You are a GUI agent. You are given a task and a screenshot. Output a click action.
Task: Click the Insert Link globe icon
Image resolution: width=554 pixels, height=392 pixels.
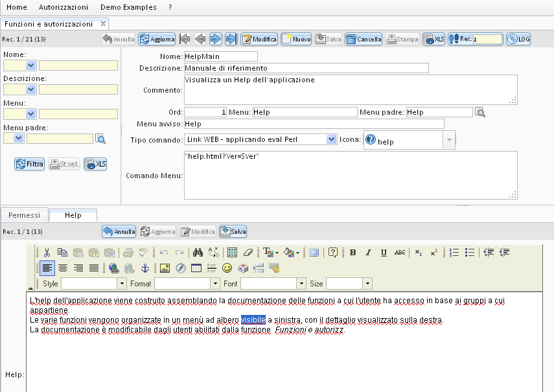pyautogui.click(x=114, y=268)
